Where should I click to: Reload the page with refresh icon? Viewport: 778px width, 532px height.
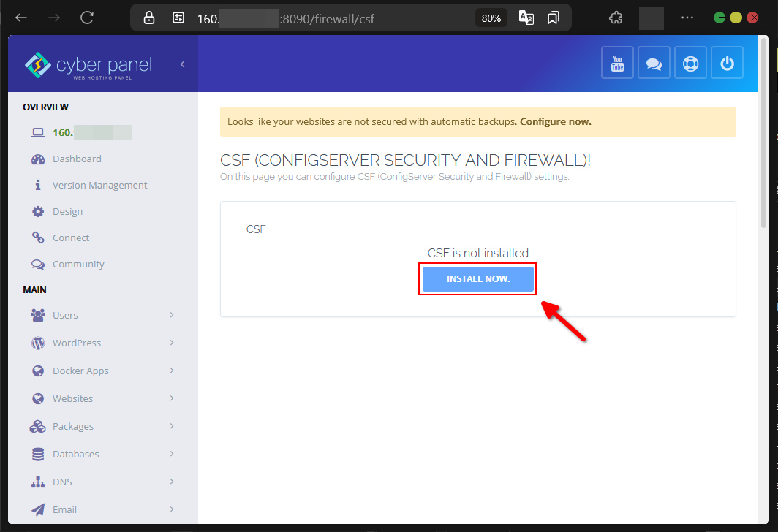(x=87, y=18)
